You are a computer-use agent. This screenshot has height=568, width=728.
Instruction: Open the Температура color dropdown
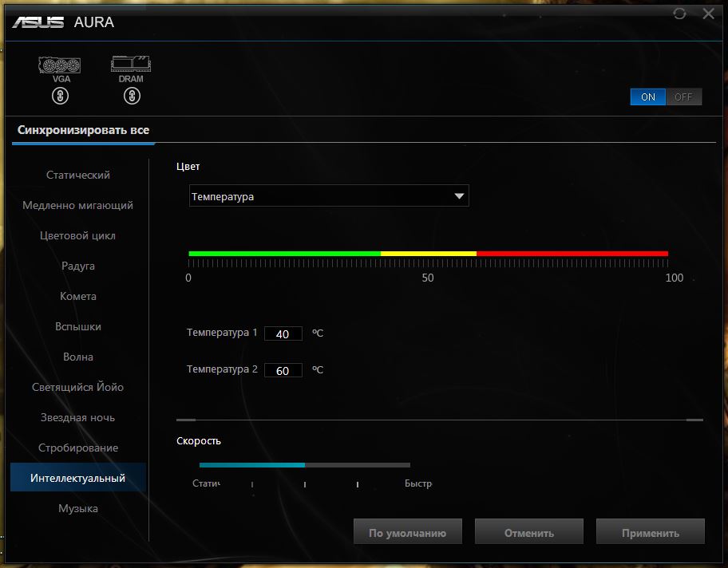click(329, 195)
